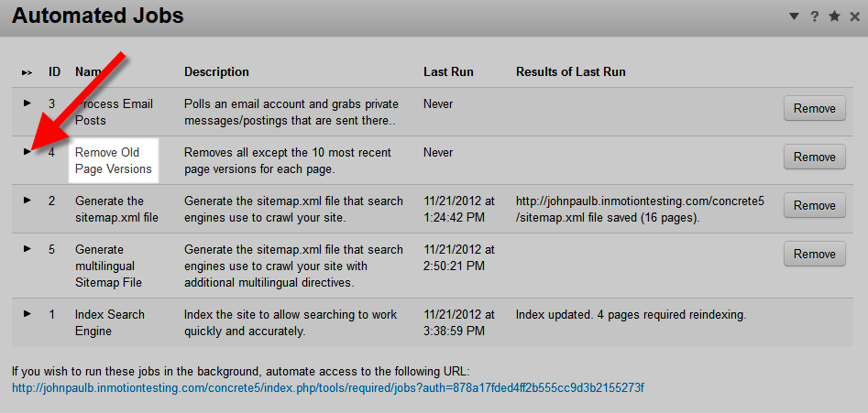
Task: Run the Generate the sitemap.xml file job
Action: pos(27,200)
